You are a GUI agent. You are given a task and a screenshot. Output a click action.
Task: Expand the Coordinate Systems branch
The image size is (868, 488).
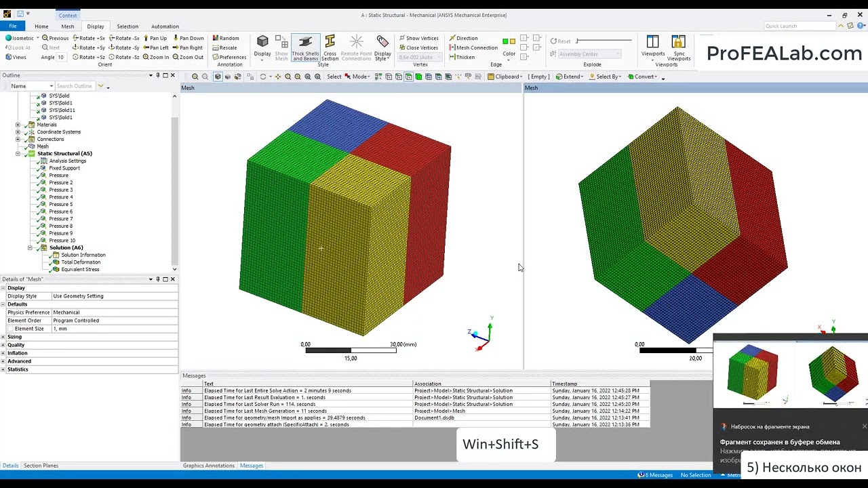click(x=18, y=132)
